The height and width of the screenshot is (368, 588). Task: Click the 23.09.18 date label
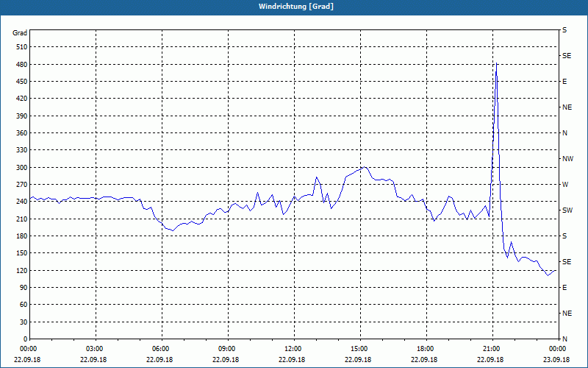(x=556, y=359)
